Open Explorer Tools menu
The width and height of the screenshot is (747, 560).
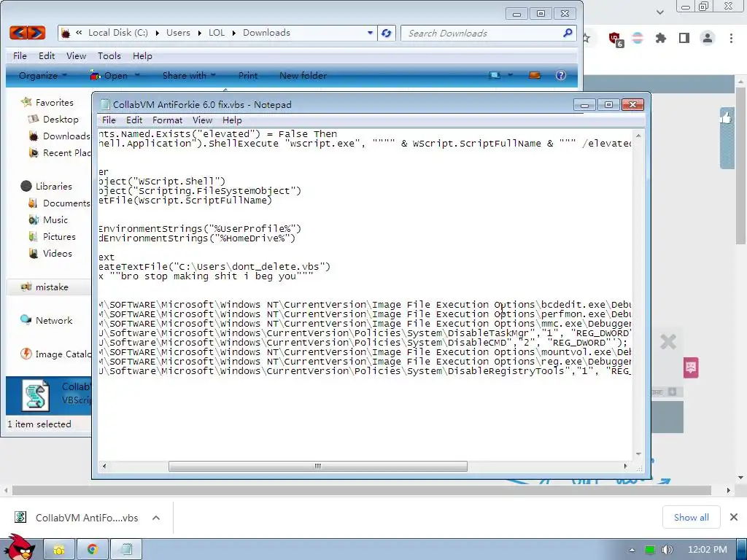click(109, 55)
